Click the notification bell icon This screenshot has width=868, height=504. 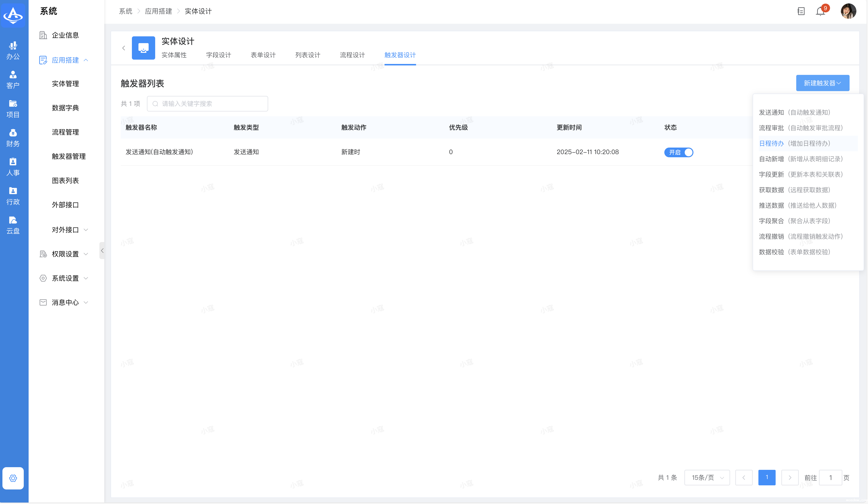tap(820, 12)
